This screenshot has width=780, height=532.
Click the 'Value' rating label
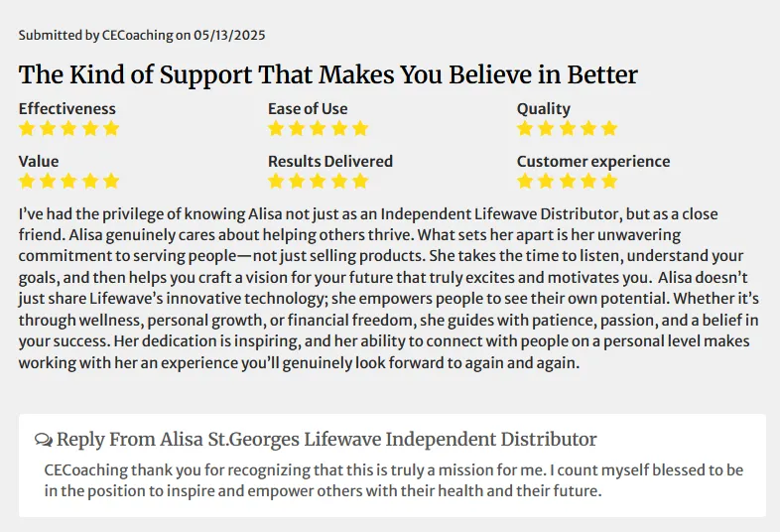coord(39,161)
